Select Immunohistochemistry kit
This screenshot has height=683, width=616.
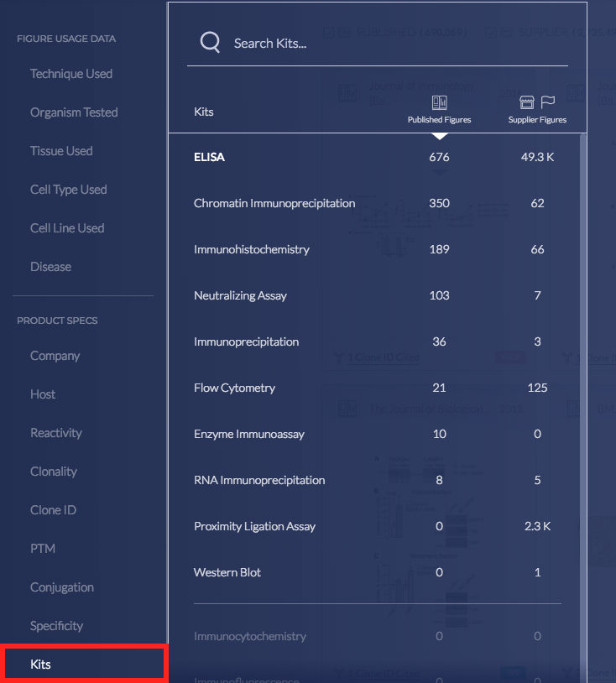click(378, 249)
